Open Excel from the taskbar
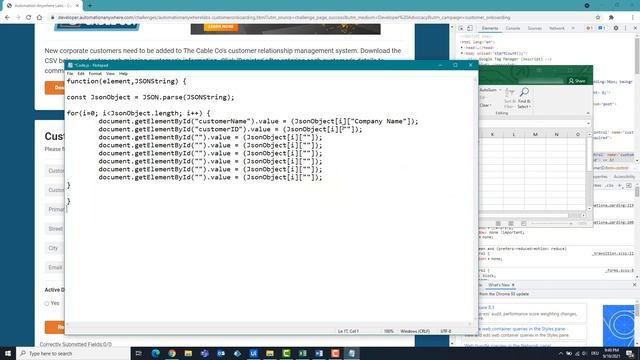Viewport: 640px width, 360px height. tap(302, 353)
